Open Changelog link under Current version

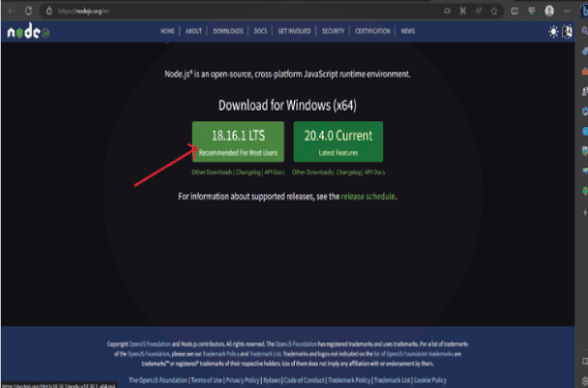click(x=350, y=172)
